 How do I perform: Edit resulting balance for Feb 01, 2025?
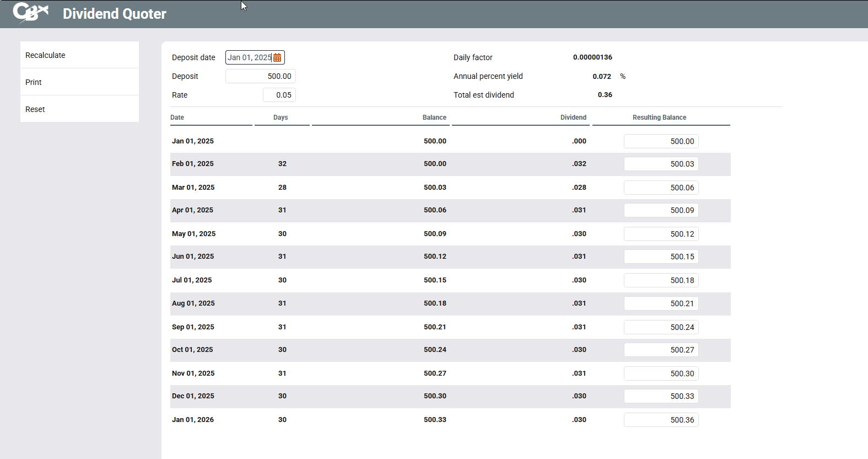pyautogui.click(x=661, y=164)
